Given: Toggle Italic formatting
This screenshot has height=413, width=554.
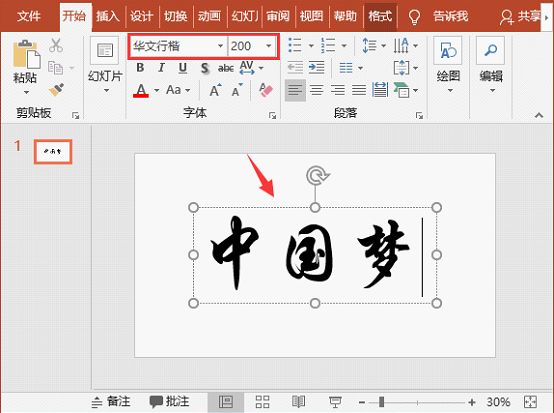Looking at the screenshot, I should tap(161, 67).
